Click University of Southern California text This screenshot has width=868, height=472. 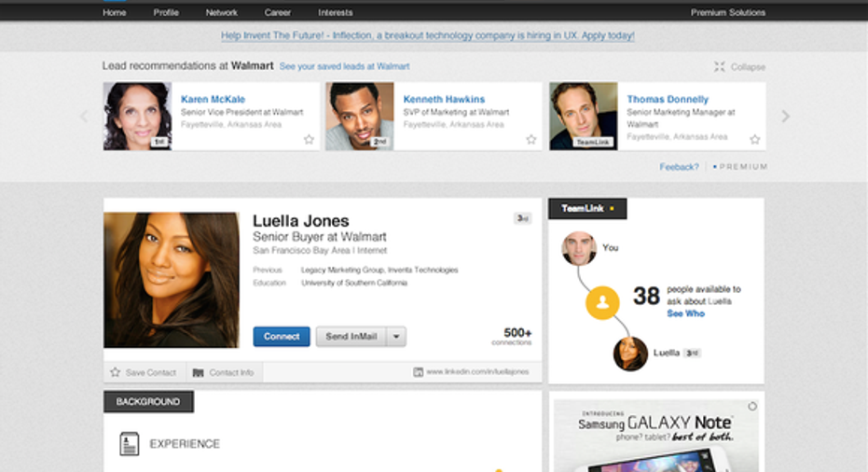point(354,283)
